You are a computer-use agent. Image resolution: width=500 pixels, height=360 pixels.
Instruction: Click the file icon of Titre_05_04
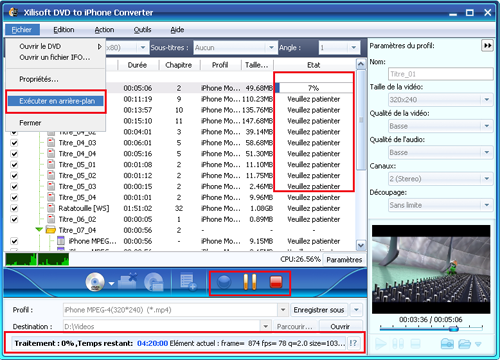(x=51, y=197)
